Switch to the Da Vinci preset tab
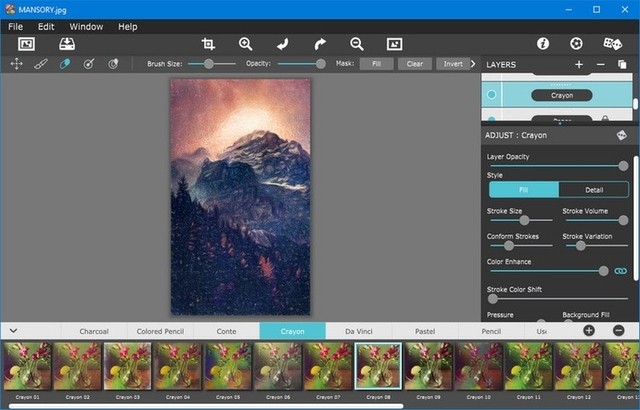640x410 pixels. point(359,331)
